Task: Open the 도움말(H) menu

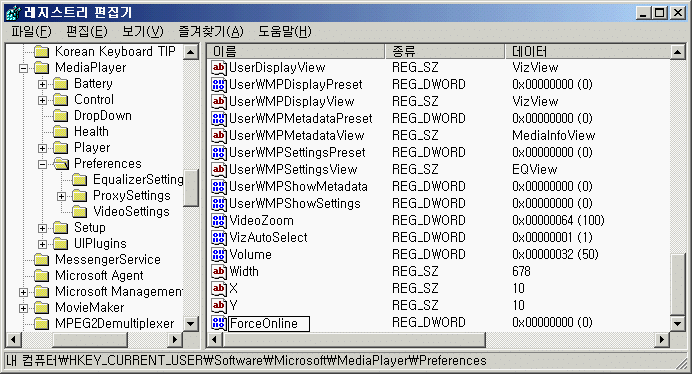Action: coord(285,32)
